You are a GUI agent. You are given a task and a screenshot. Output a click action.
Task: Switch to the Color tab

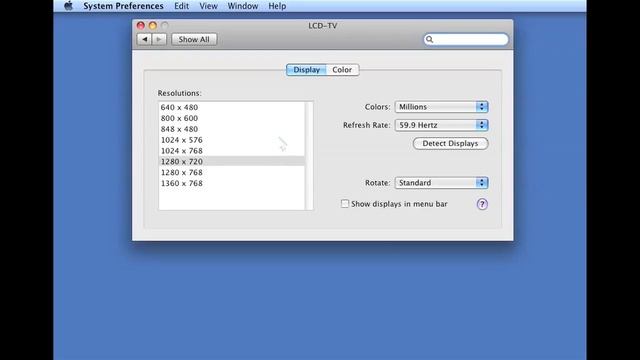coord(342,70)
